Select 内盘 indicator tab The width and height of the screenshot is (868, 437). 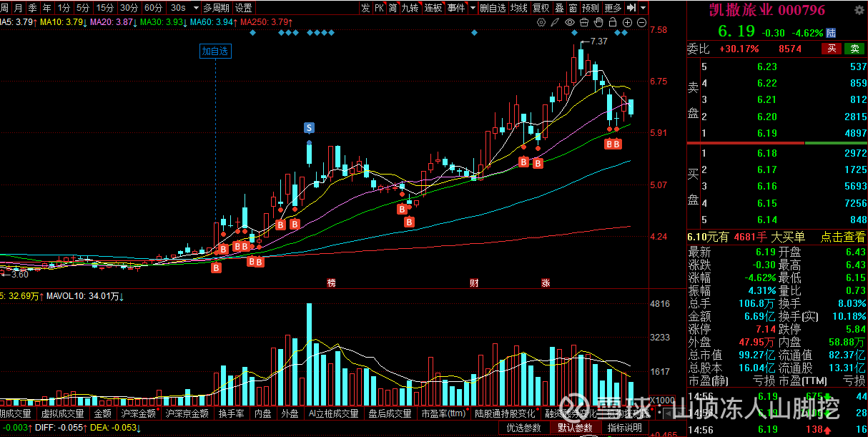[263, 413]
